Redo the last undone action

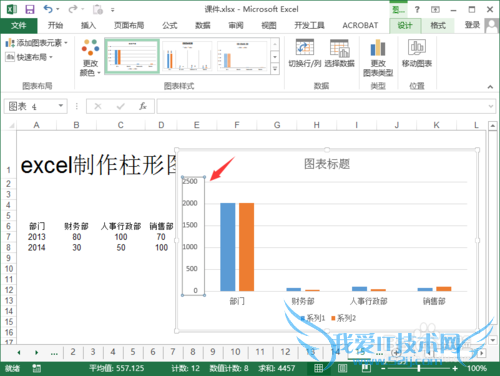(x=72, y=9)
